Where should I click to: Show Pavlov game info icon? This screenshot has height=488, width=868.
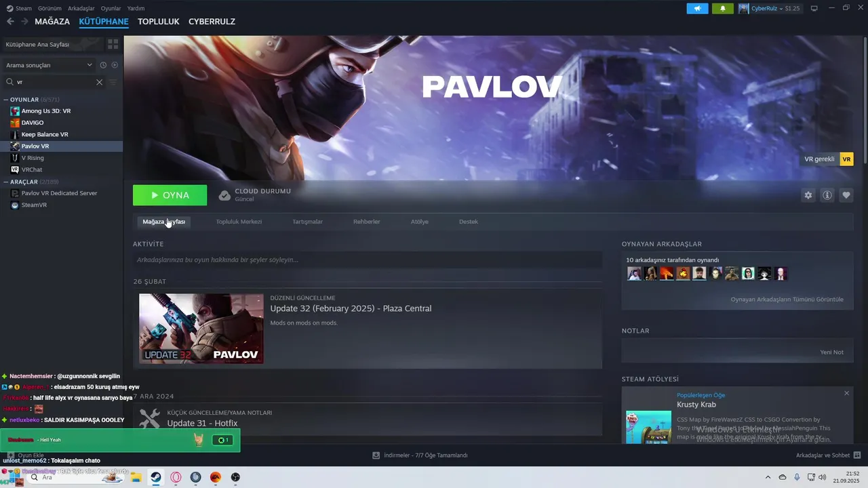pos(827,195)
